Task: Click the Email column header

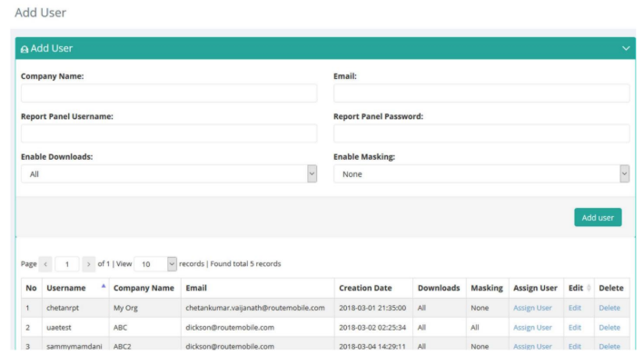Action: 258,288
